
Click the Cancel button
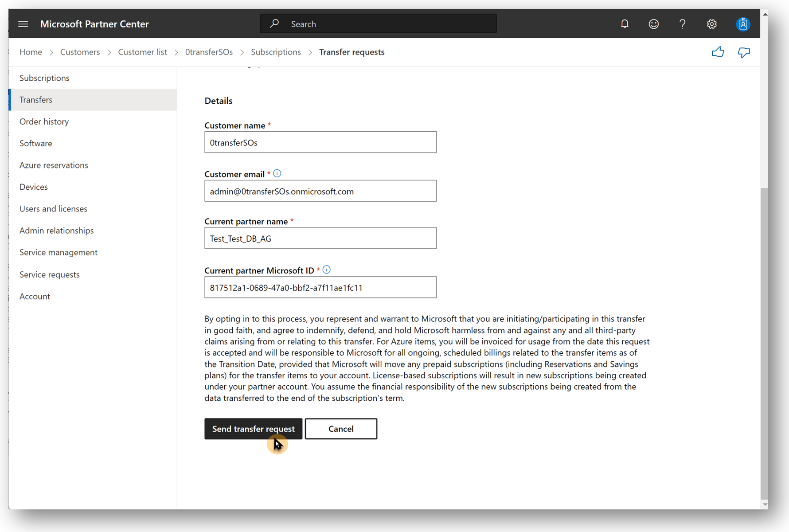(340, 429)
